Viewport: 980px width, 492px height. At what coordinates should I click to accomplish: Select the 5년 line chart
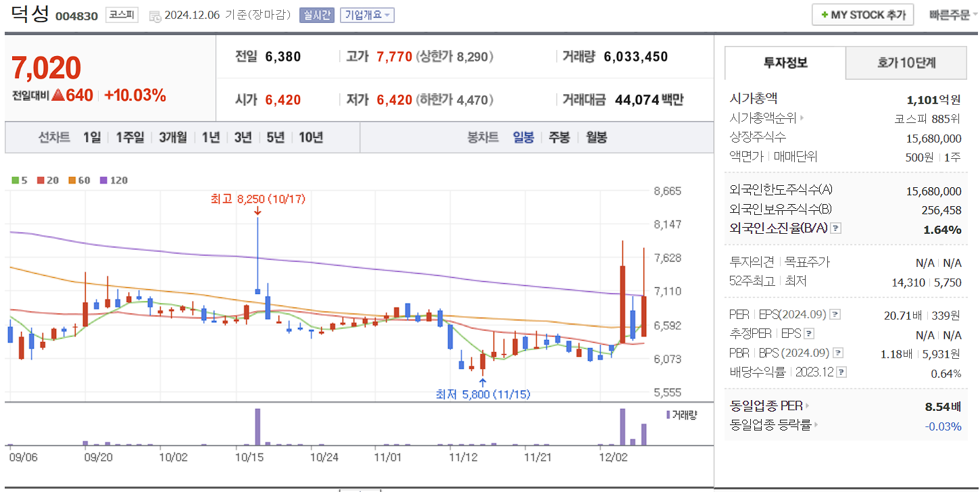pos(275,137)
